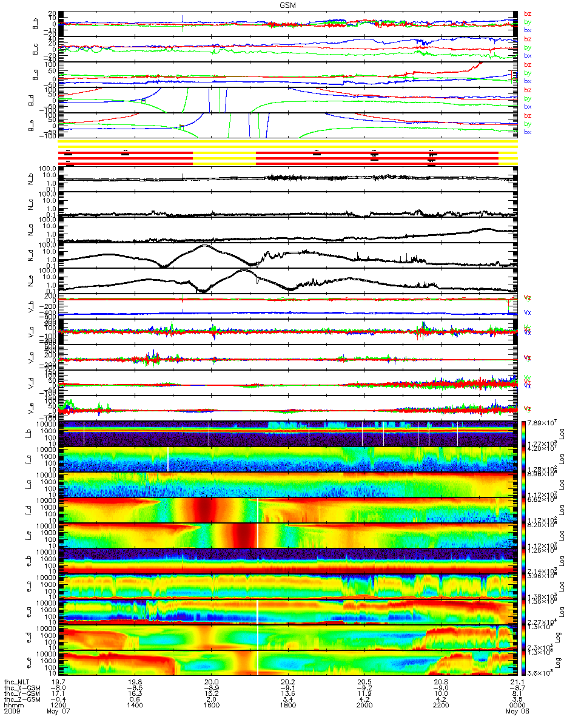Click the B_d panel axis label
The height and width of the screenshot is (728, 564).
click(30, 100)
